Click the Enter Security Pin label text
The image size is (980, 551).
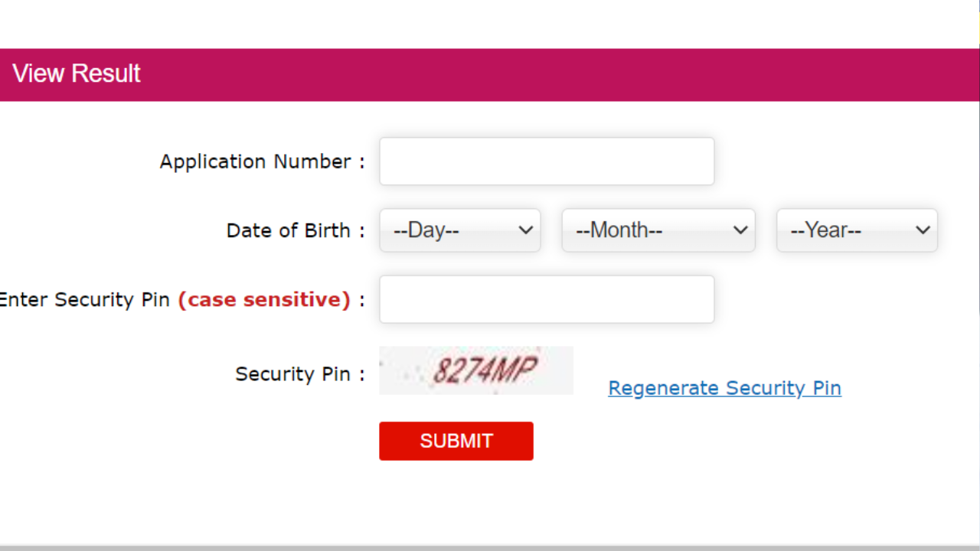tap(86, 299)
